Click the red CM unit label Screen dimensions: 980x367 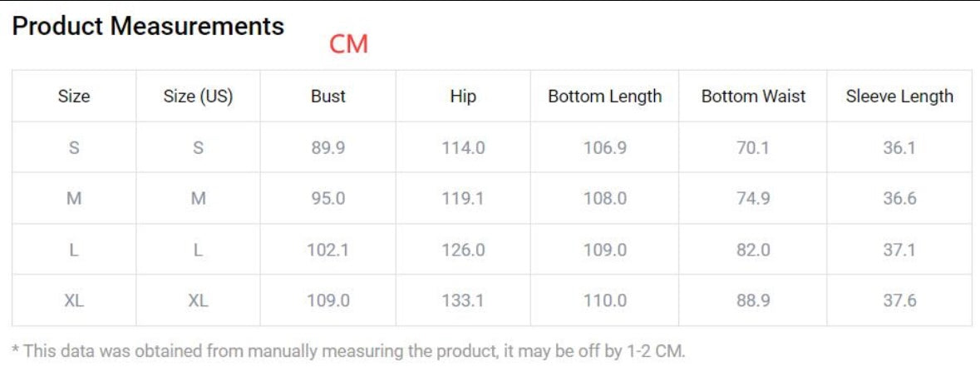click(348, 44)
